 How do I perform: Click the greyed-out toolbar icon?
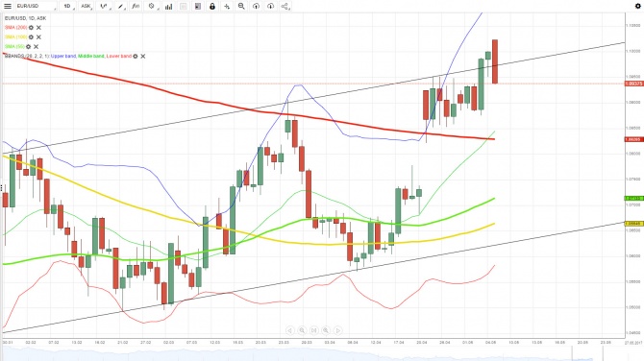tap(184, 6)
